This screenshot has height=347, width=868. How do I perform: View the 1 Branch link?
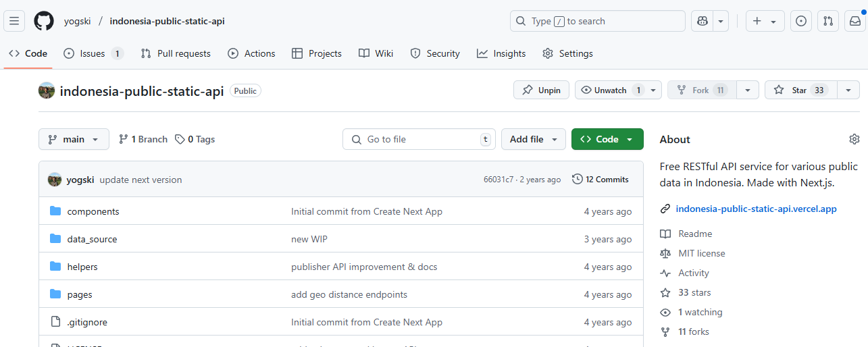point(143,139)
